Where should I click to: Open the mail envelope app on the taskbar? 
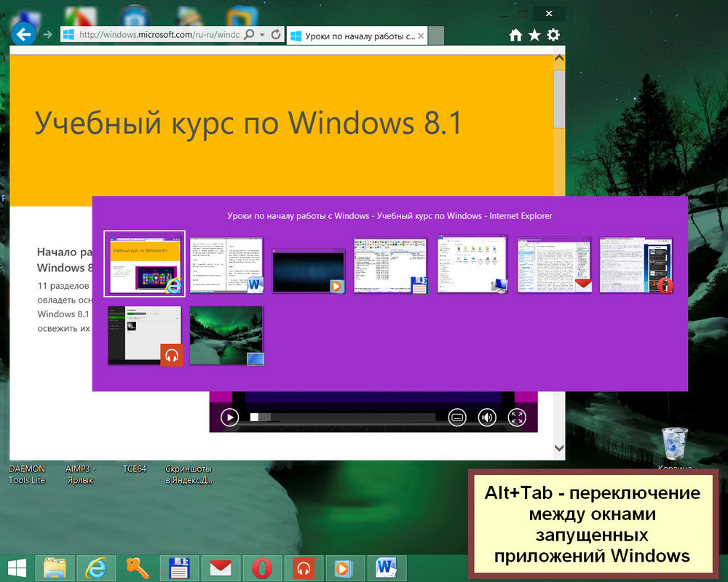(x=221, y=568)
